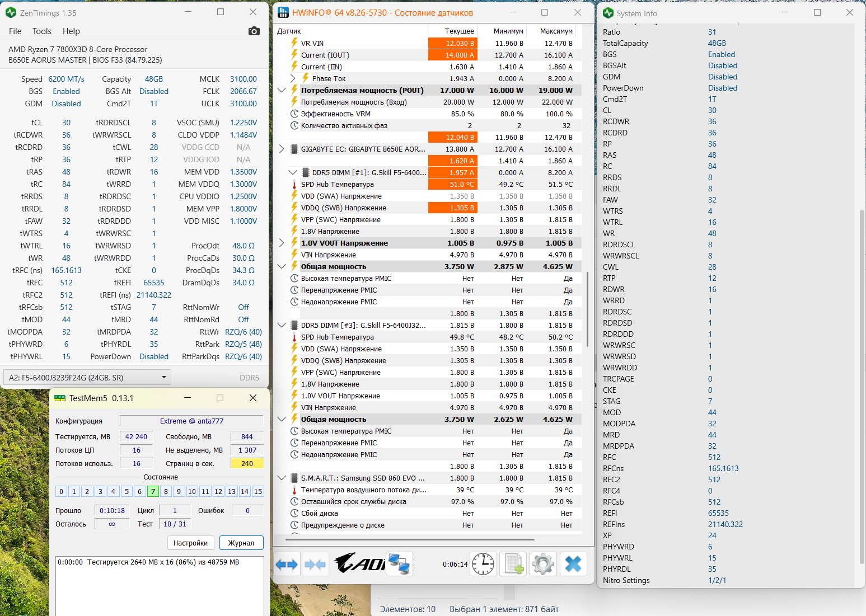Click the Максимум column header in HWiNFO

[551, 31]
